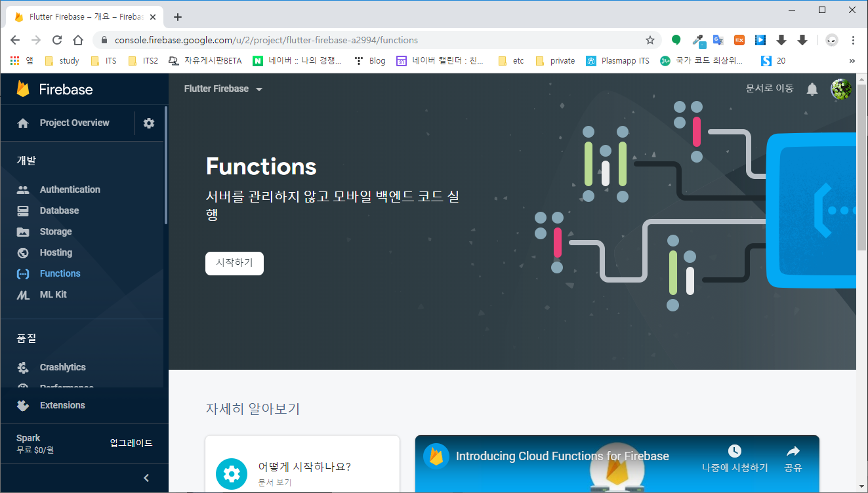Click the Hosting globe icon
The height and width of the screenshot is (493, 868).
tap(23, 252)
